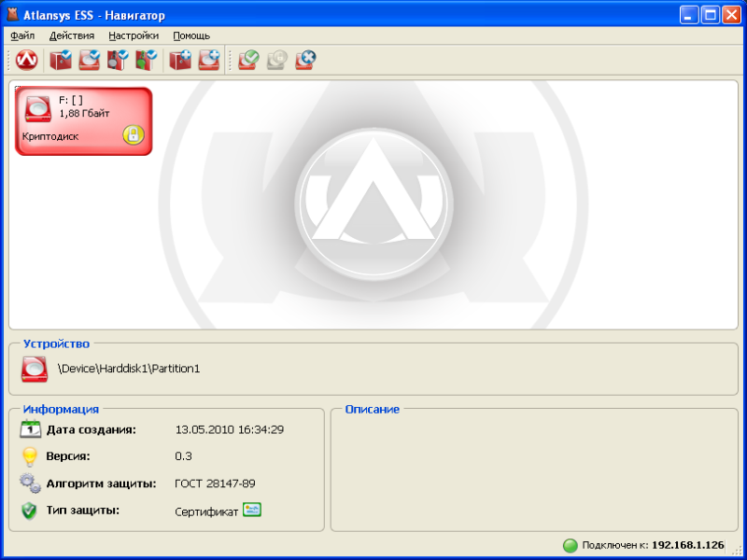This screenshot has width=747, height=560.
Task: Click the black-figure book with checkmark icon
Action: pos(119,60)
